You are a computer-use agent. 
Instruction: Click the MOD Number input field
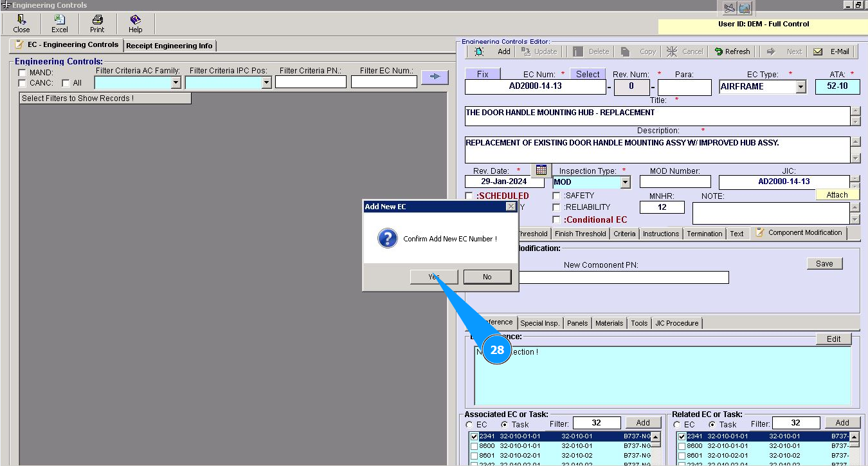675,182
